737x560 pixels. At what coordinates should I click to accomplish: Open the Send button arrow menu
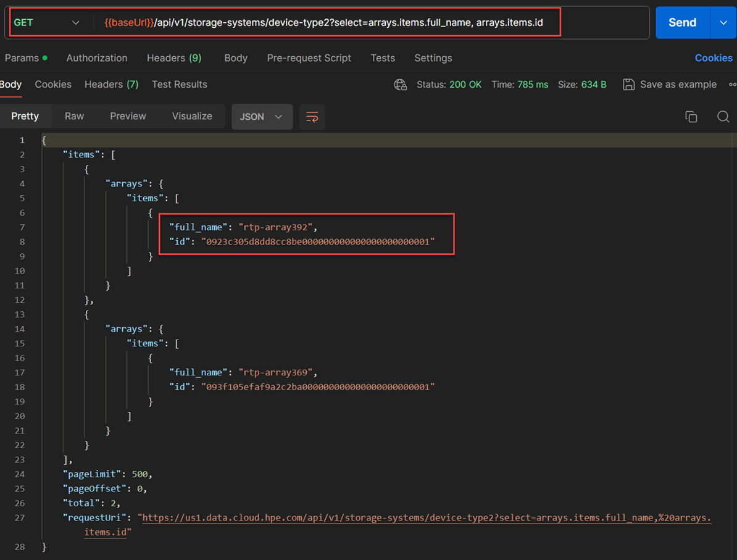[x=723, y=23]
